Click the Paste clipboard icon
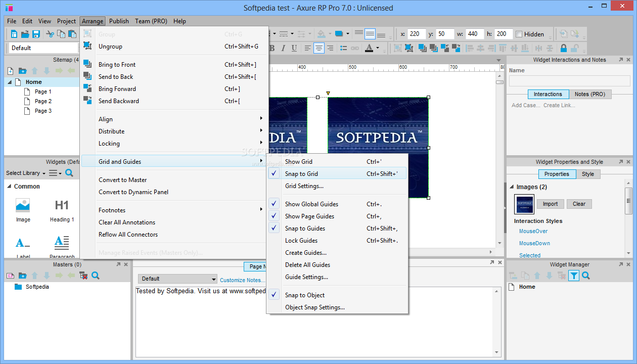The width and height of the screenshot is (637, 364). 72,34
